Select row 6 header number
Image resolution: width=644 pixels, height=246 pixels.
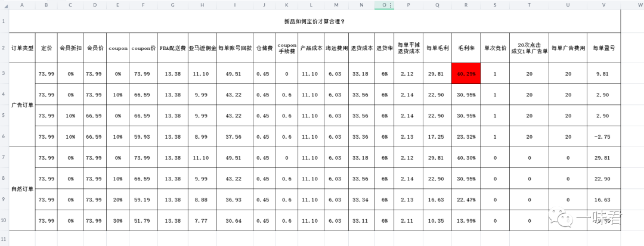click(x=4, y=136)
